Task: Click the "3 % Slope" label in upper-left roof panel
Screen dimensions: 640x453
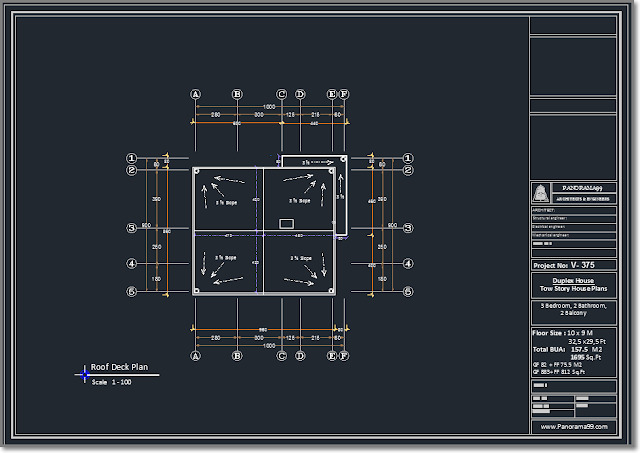Action: click(227, 202)
